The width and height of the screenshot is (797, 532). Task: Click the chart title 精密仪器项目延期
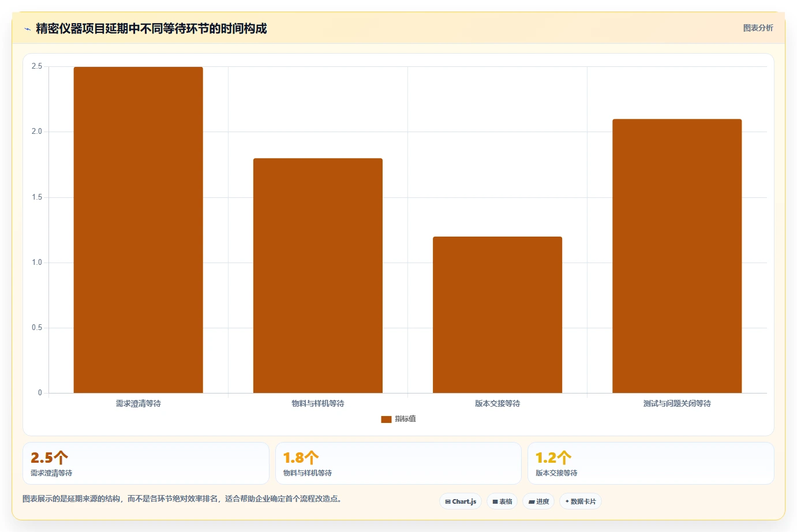coord(82,28)
